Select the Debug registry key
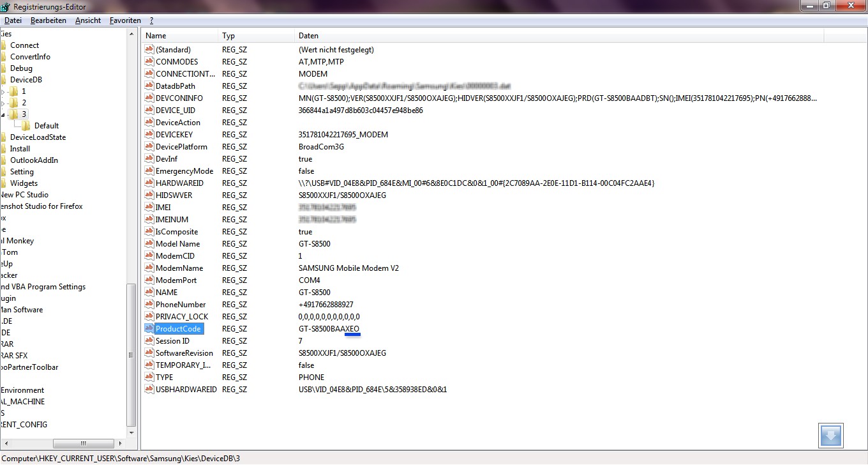The image size is (868, 465). click(21, 68)
